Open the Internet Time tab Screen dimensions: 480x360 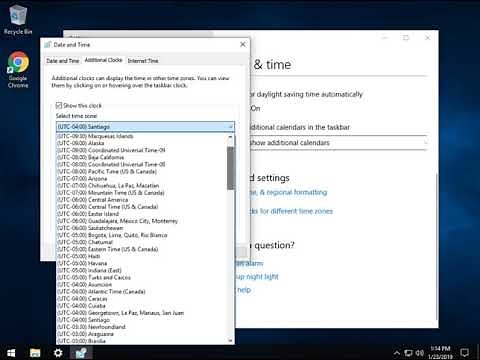pyautogui.click(x=143, y=61)
